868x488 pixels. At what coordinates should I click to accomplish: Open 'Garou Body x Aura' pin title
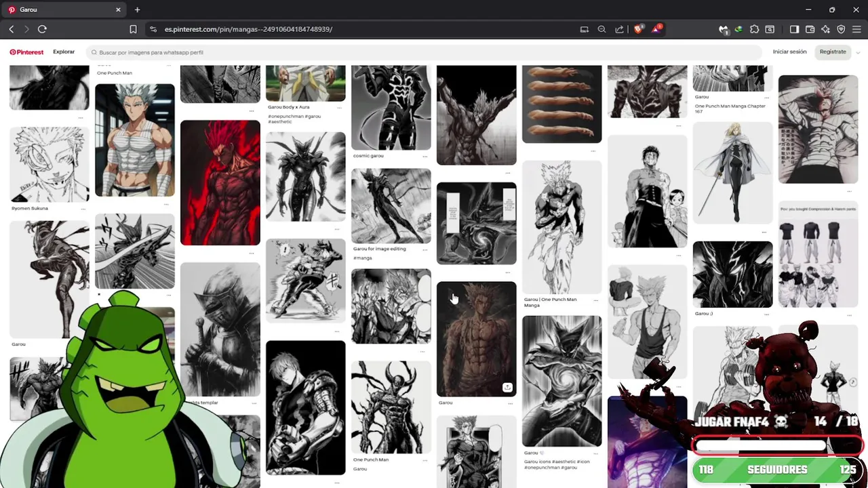(288, 107)
